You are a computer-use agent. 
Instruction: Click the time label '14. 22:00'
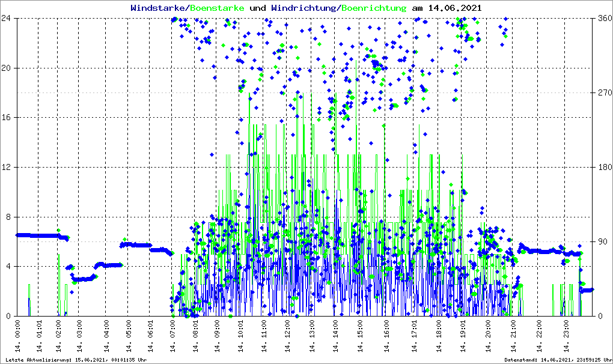(x=538, y=336)
